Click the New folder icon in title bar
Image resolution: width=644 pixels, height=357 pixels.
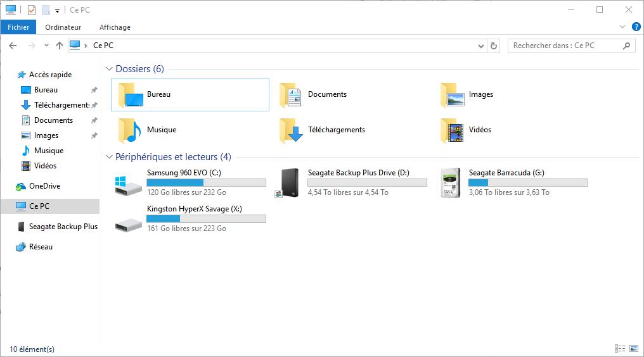click(x=46, y=10)
